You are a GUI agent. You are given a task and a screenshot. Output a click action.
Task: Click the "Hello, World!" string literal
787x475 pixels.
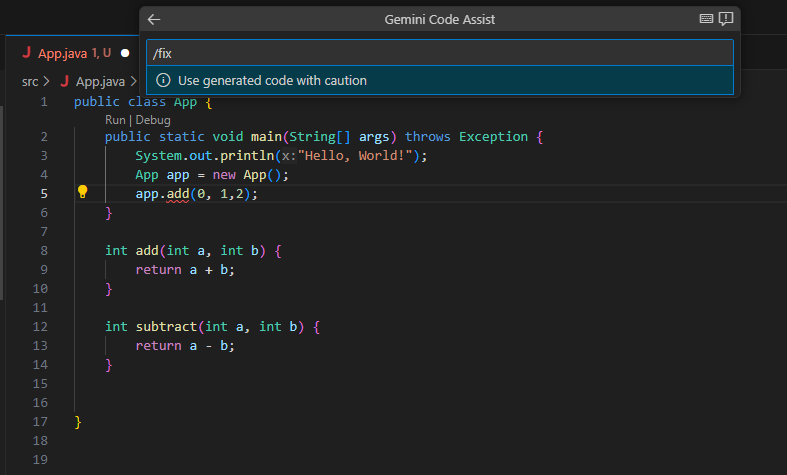tap(355, 156)
